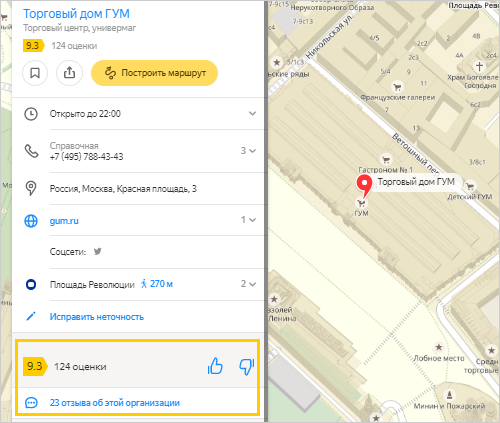The image size is (500, 423).
Task: Click the phone handset icon
Action: point(31,151)
